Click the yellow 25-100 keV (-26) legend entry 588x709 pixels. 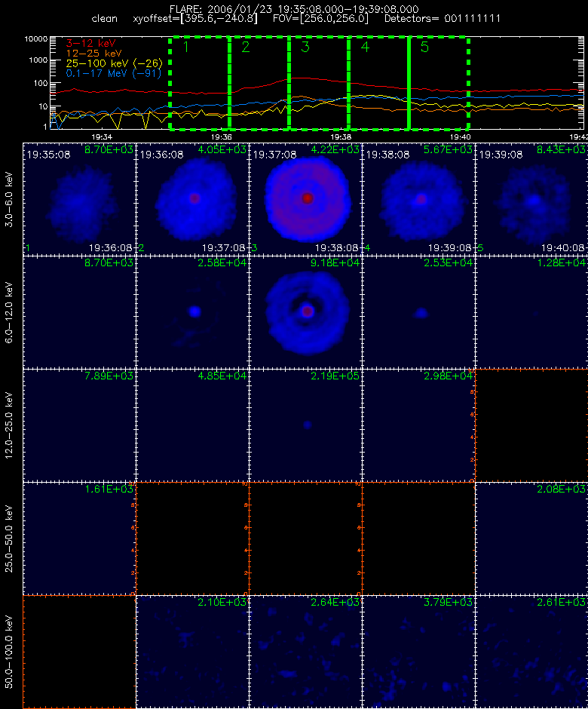click(115, 63)
